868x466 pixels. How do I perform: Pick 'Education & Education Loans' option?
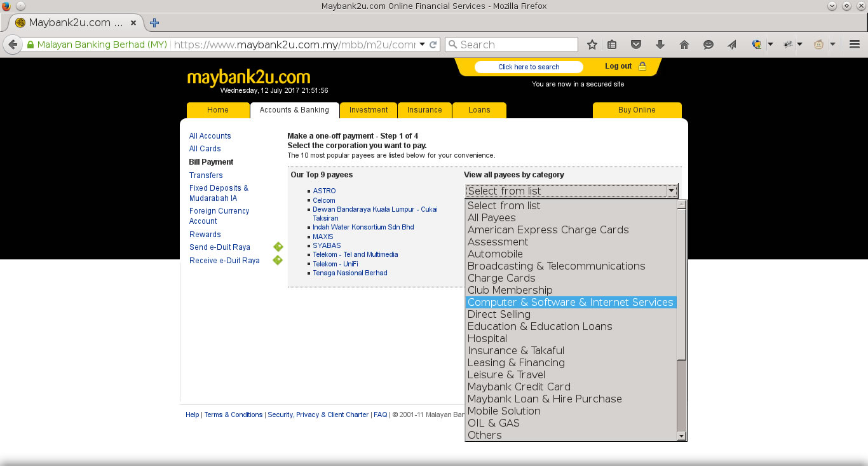point(571,326)
